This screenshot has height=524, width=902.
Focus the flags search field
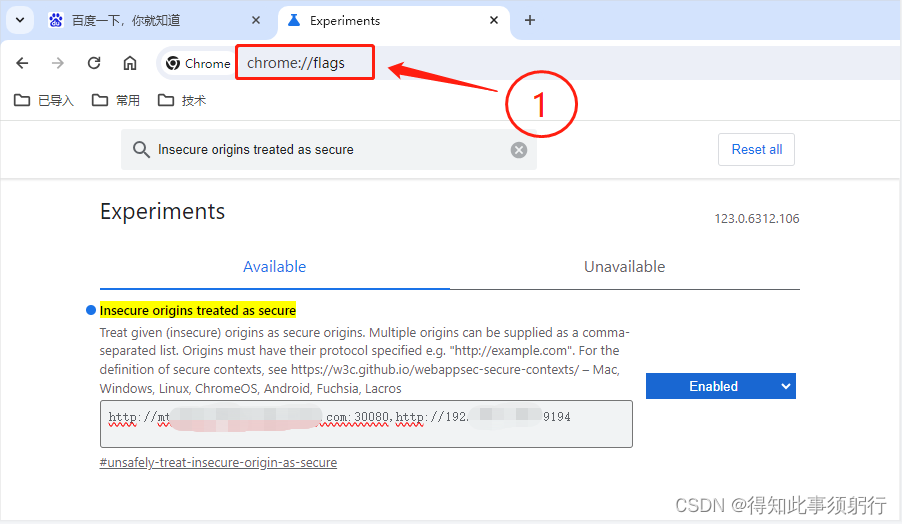click(328, 150)
